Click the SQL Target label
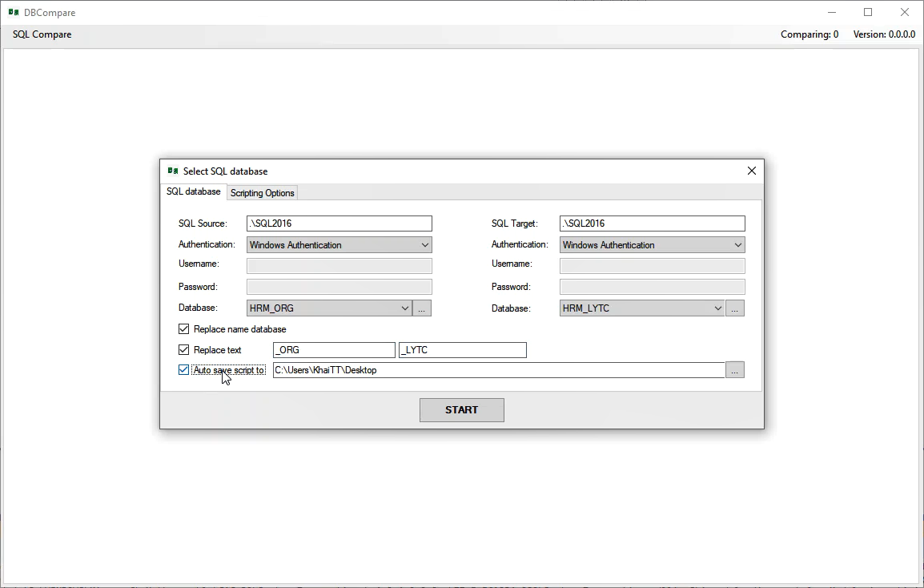The height and width of the screenshot is (588, 924). click(515, 224)
